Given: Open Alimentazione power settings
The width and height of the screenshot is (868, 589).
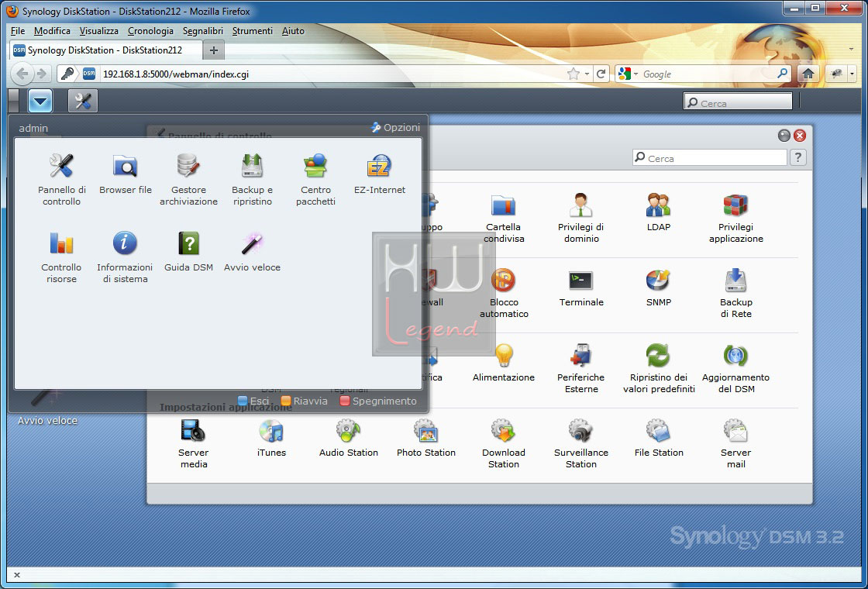Looking at the screenshot, I should pos(504,363).
